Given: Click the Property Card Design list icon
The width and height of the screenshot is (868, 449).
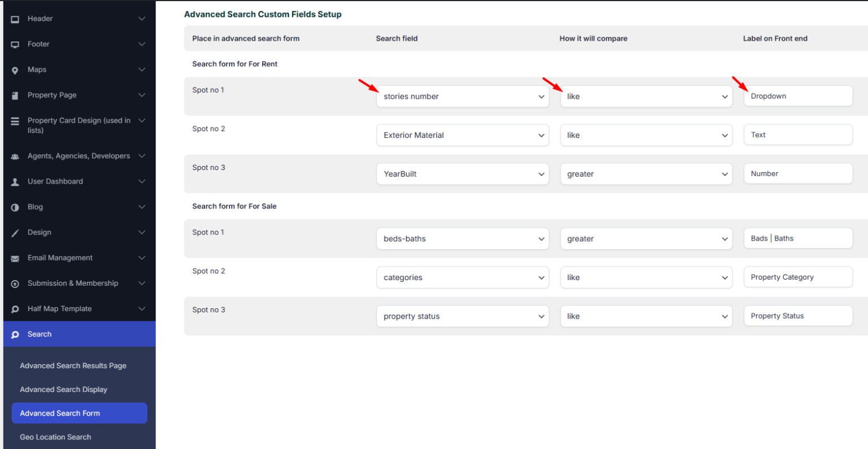Looking at the screenshot, I should pos(15,121).
